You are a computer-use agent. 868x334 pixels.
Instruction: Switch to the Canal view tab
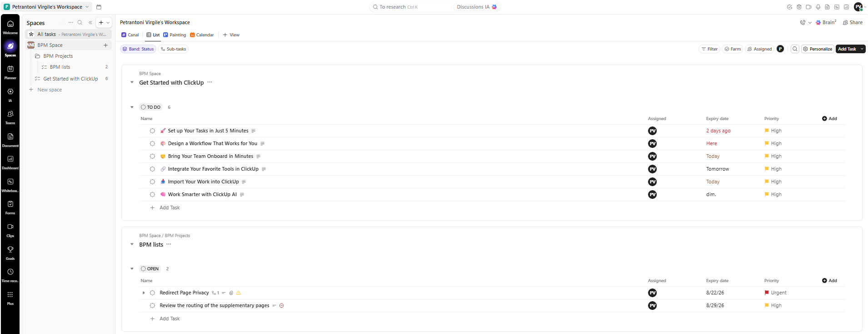pyautogui.click(x=130, y=35)
